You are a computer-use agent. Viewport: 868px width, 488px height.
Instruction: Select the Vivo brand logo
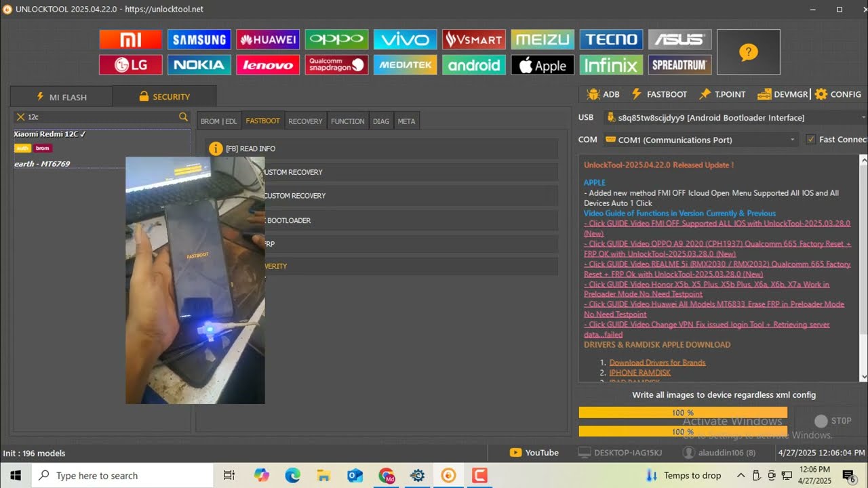click(x=406, y=40)
